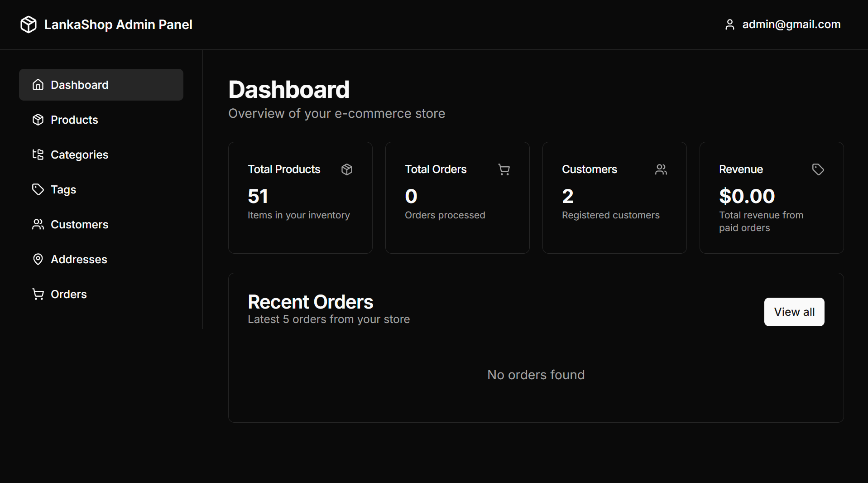
Task: Click the cube icon on Total Products card
Action: tap(347, 169)
